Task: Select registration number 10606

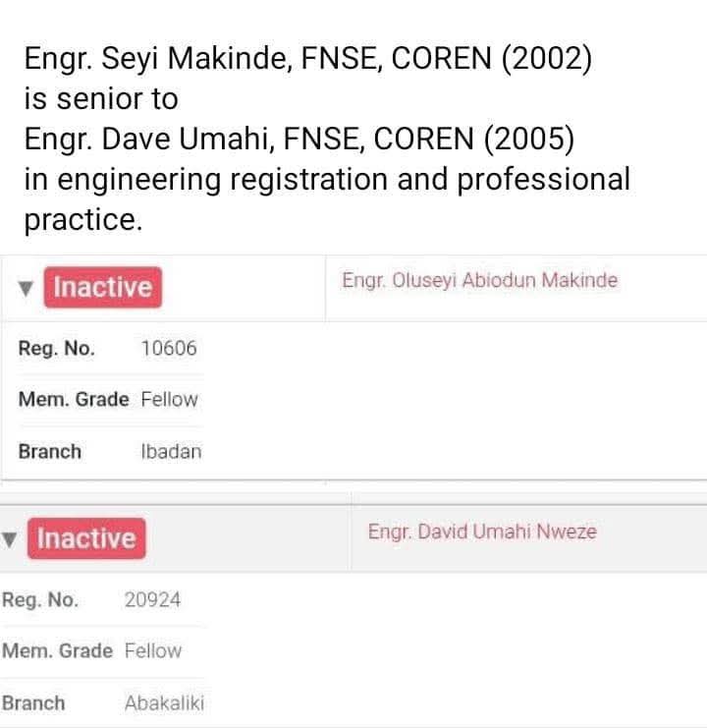Action: (x=169, y=348)
